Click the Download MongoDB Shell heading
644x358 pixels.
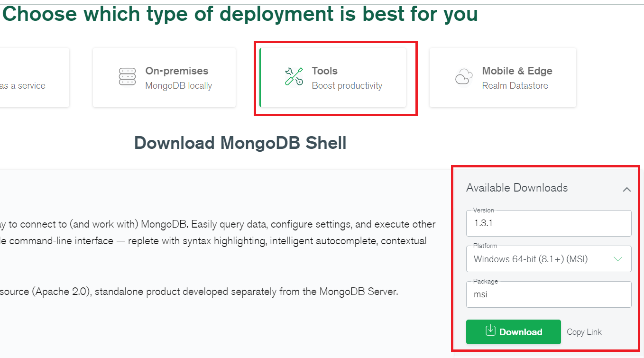[x=240, y=143]
